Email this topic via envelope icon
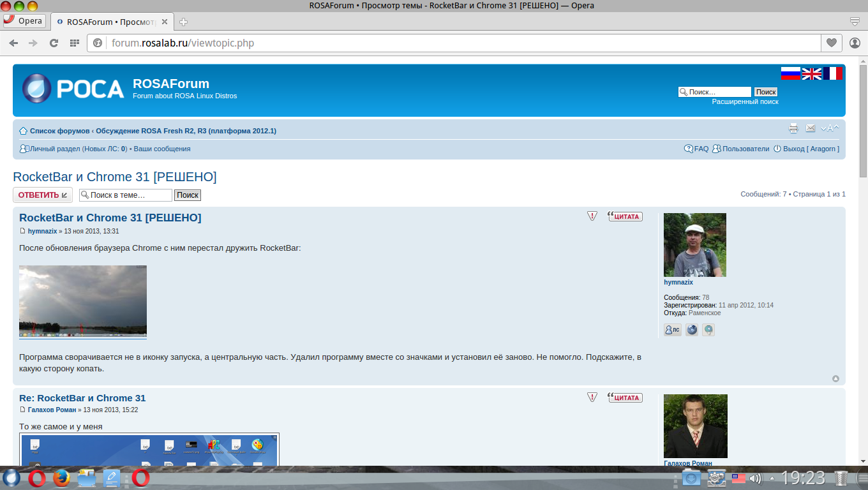Viewport: 868px width, 490px height. click(x=811, y=128)
